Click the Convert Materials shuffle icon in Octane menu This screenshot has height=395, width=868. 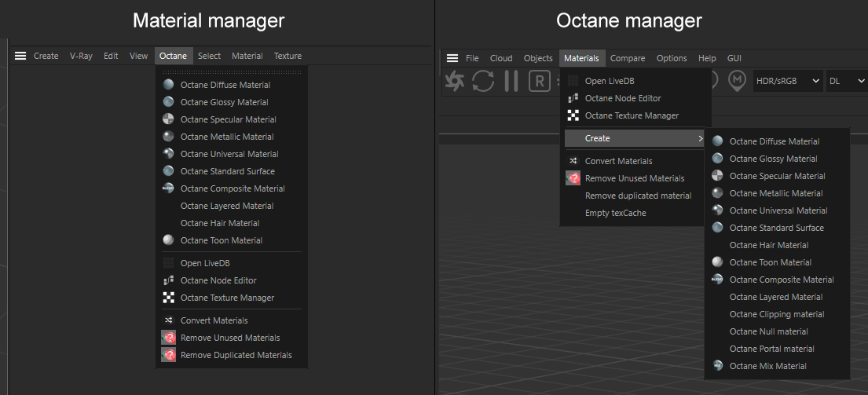point(168,320)
